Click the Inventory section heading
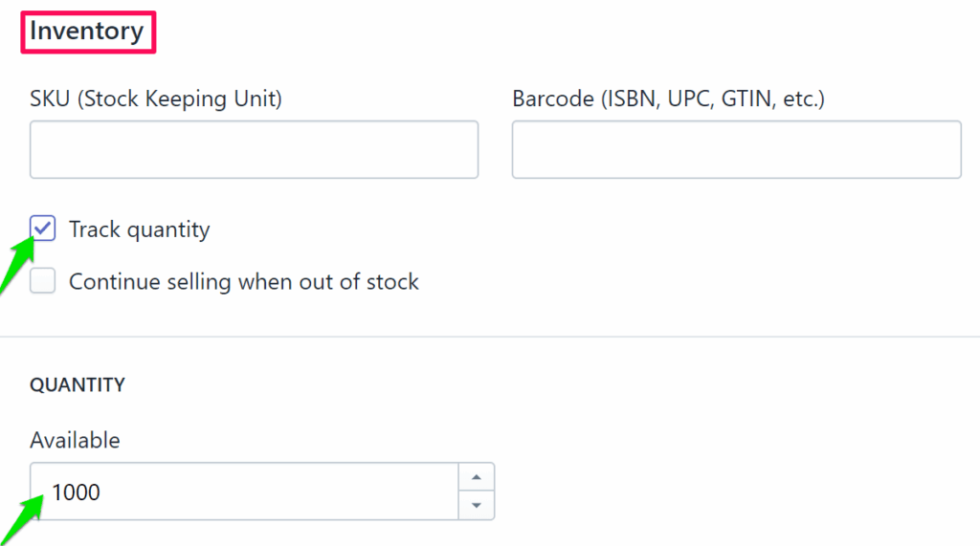 [86, 31]
